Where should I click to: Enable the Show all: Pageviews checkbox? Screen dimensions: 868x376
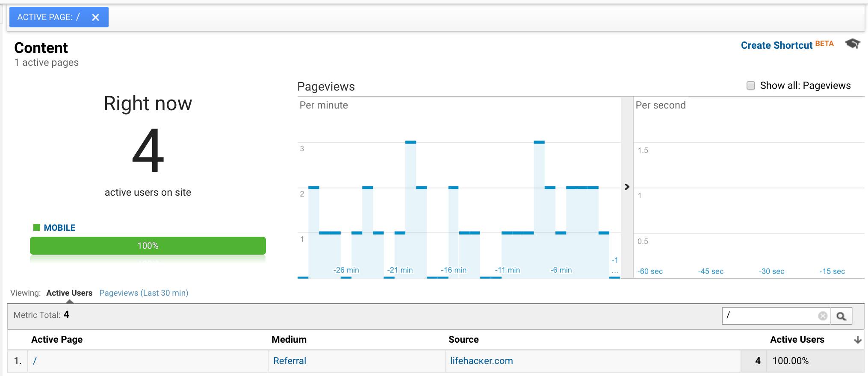click(x=750, y=85)
